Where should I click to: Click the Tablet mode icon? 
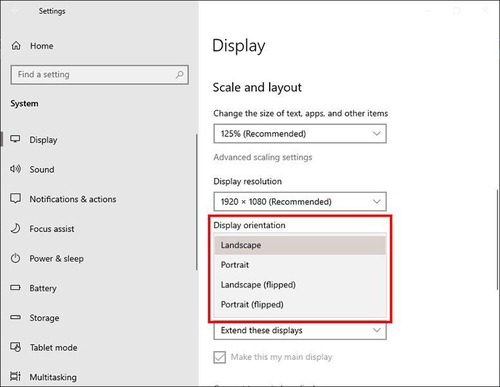[15, 347]
